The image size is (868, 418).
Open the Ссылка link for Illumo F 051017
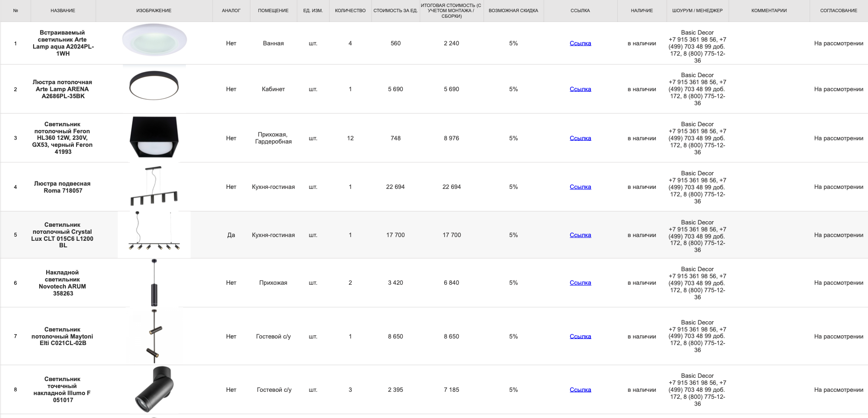click(x=580, y=389)
